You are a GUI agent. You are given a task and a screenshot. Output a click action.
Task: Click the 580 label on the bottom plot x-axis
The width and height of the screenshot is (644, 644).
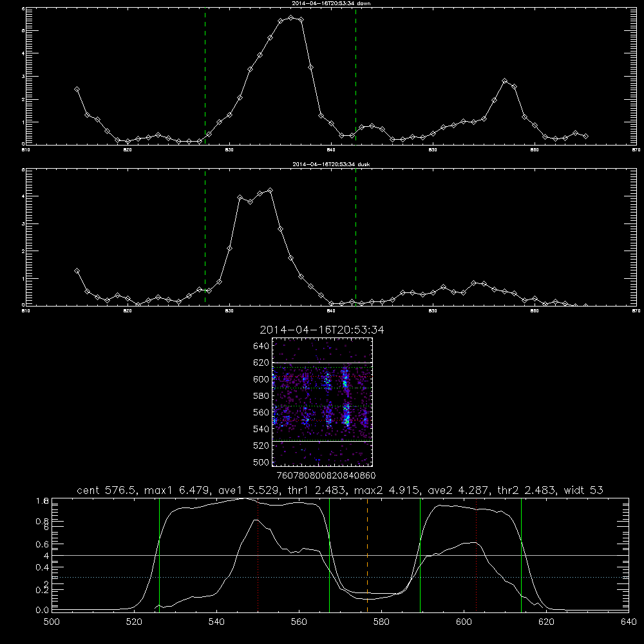[x=381, y=621]
